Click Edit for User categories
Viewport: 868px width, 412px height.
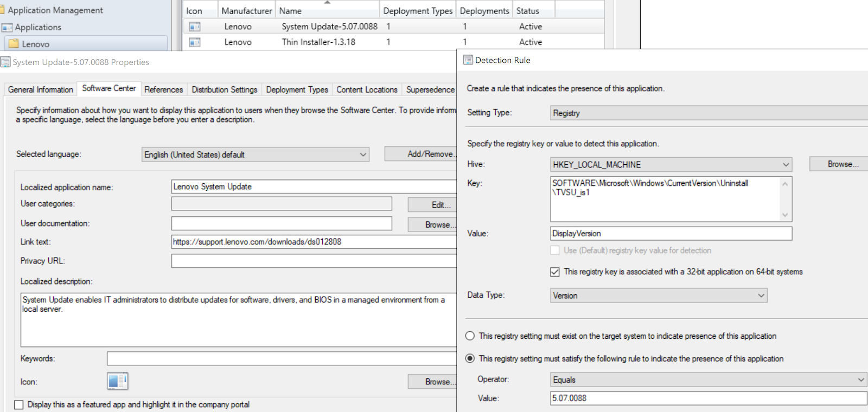click(x=433, y=205)
